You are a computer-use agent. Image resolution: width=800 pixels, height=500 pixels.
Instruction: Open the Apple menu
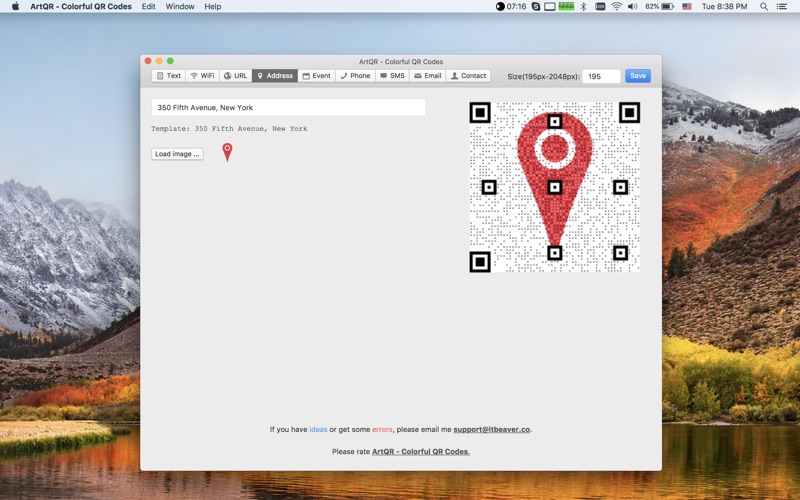point(15,7)
